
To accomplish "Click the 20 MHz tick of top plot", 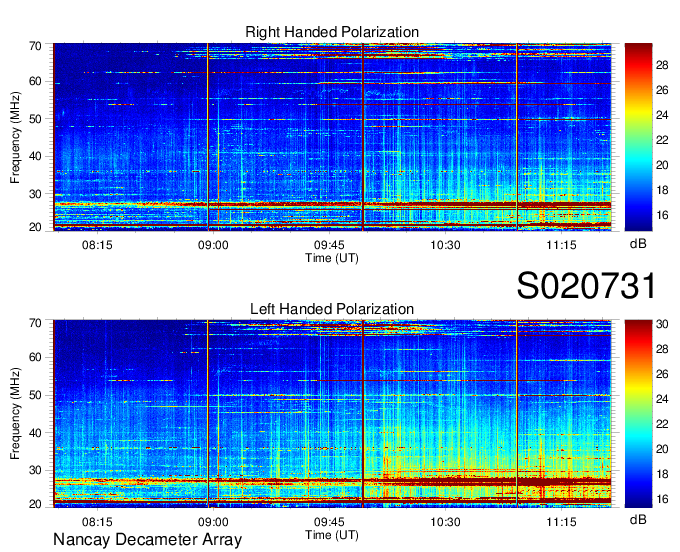I will pos(35,227).
